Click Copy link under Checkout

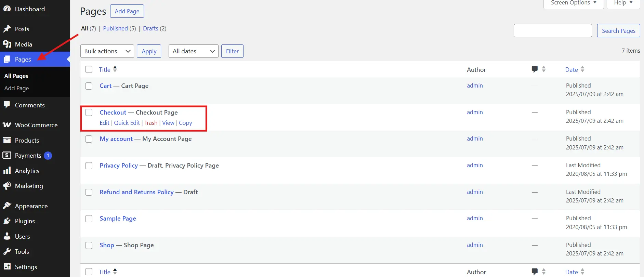tap(185, 123)
